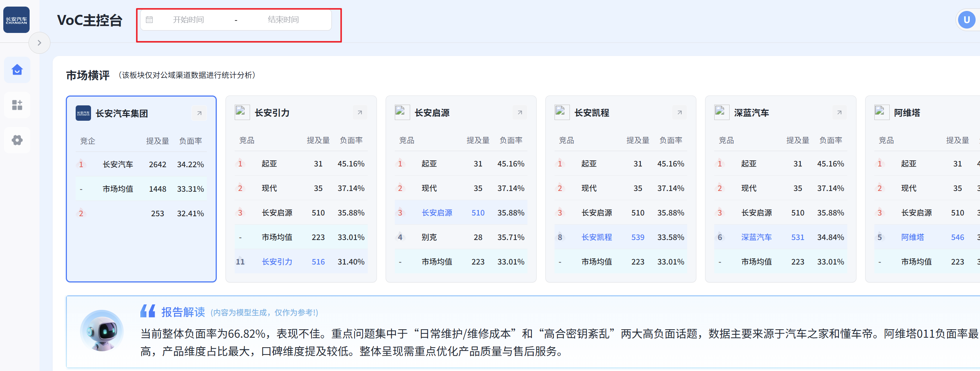Viewport: 980px width, 371px height.
Task: Select the 长安启源 card title
Action: tap(432, 113)
